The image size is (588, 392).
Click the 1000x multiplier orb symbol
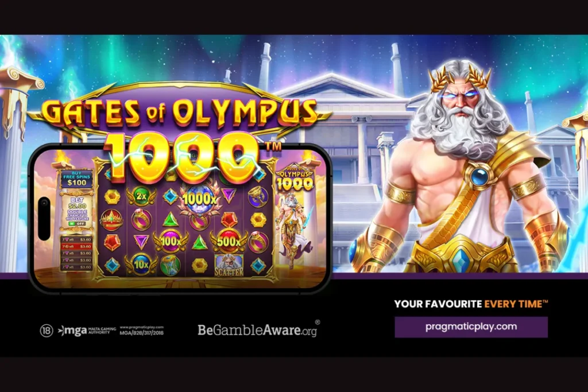click(x=199, y=200)
